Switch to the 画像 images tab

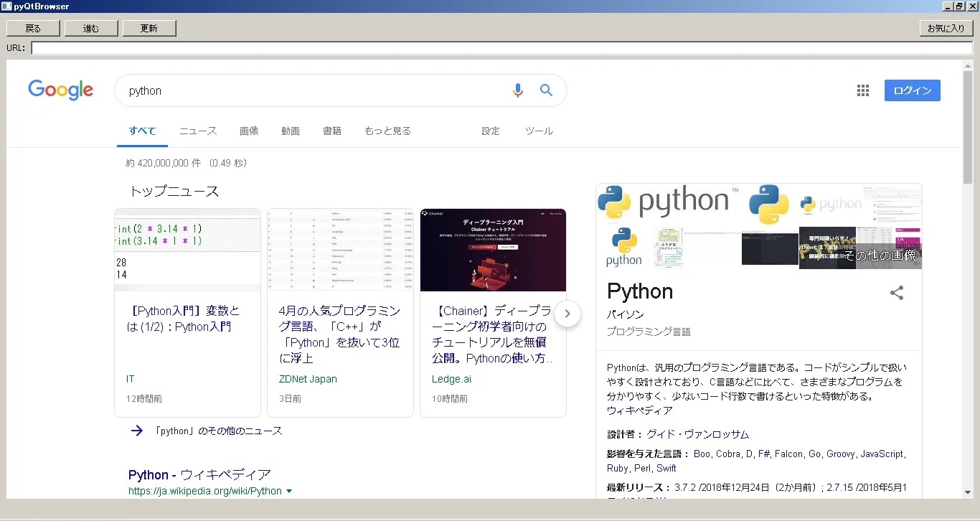click(x=249, y=131)
